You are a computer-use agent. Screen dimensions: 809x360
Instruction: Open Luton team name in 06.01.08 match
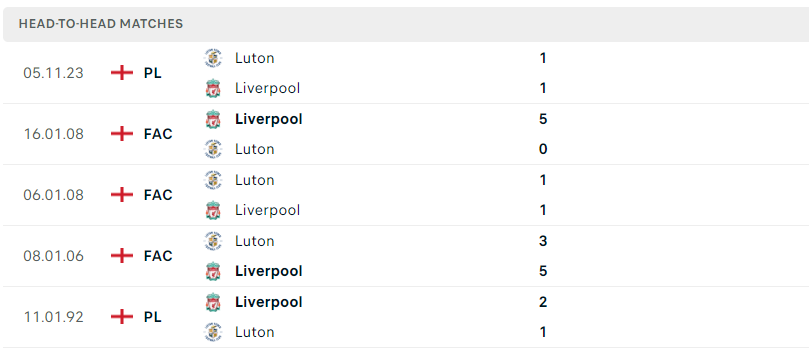[254, 180]
